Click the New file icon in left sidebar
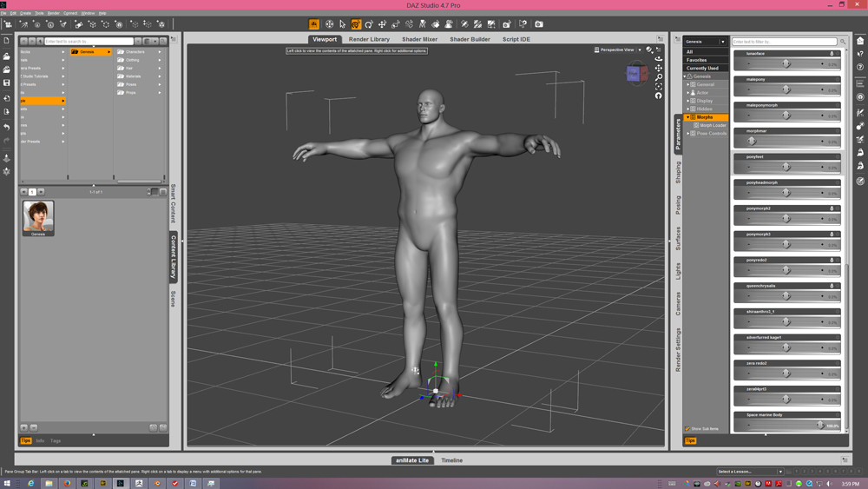 [7, 41]
